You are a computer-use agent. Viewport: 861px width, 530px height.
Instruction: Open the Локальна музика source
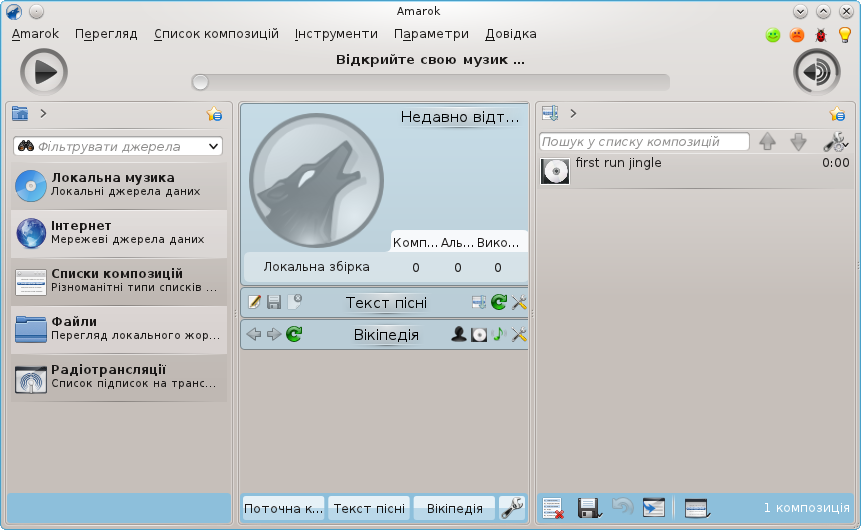(x=119, y=185)
